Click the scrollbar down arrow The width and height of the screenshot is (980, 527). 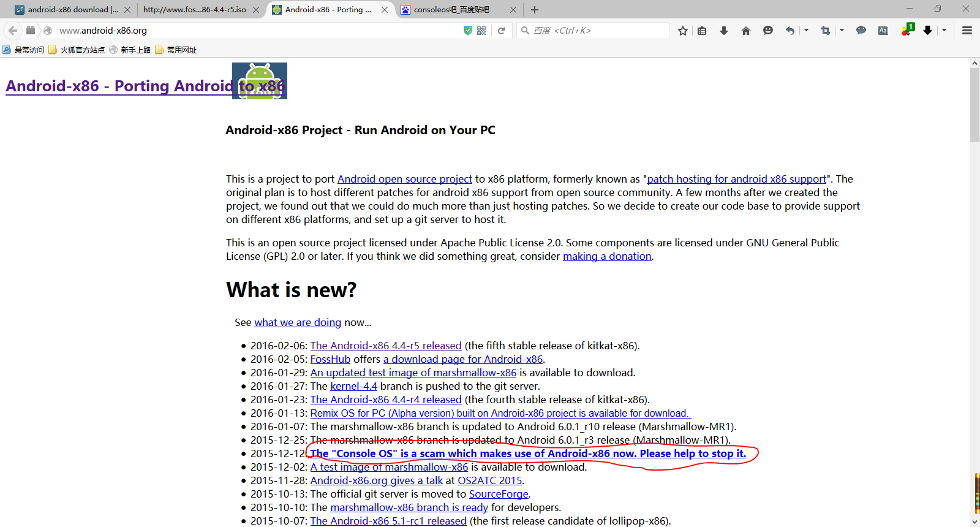click(x=974, y=522)
